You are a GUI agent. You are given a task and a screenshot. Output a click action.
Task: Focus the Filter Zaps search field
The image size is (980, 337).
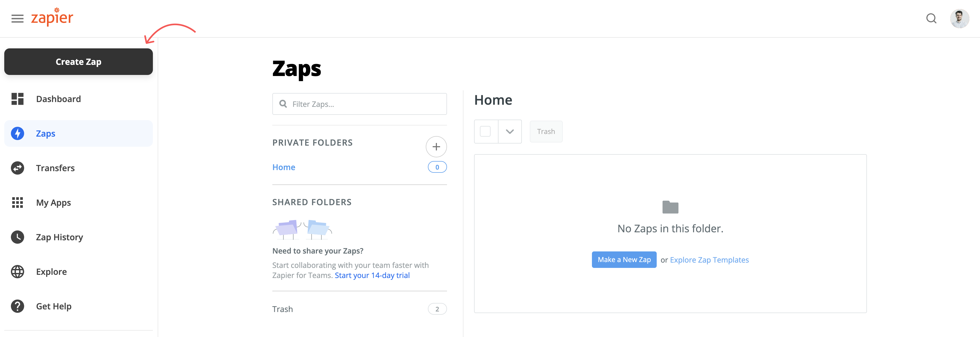359,104
